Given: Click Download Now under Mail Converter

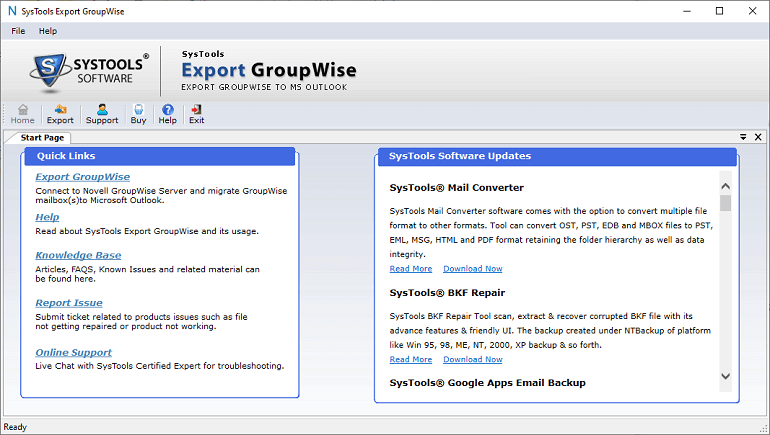Looking at the screenshot, I should (x=472, y=269).
